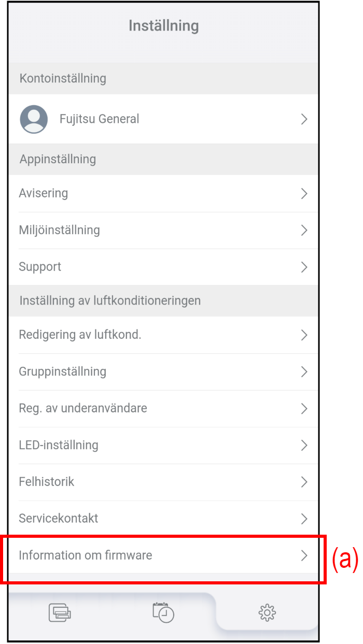
Task: Open Information om firmware
Action: pos(86,555)
